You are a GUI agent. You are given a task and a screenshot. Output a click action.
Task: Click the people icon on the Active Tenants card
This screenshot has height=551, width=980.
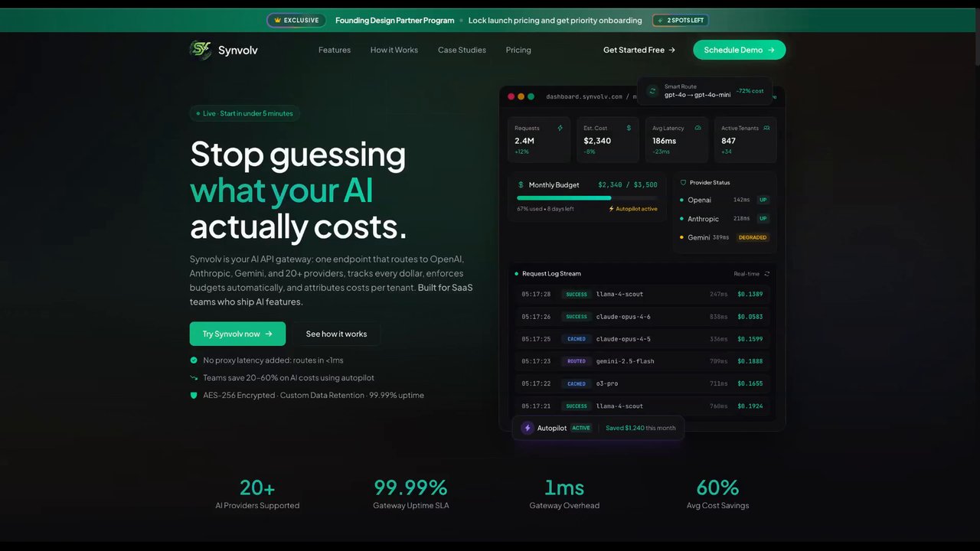point(766,128)
